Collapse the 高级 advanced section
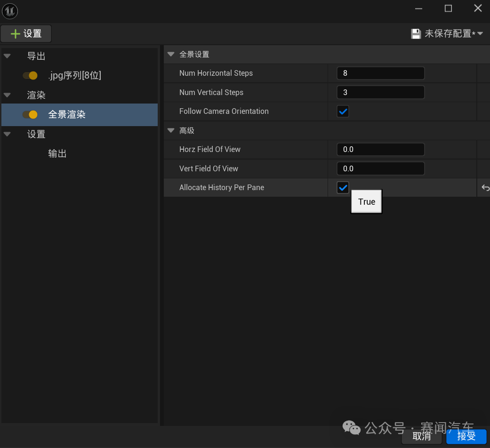This screenshot has height=448, width=490. click(170, 130)
